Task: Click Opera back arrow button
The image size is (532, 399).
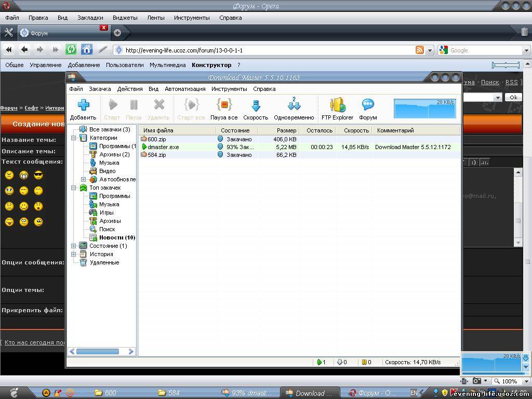Action: pyautogui.click(x=24, y=50)
